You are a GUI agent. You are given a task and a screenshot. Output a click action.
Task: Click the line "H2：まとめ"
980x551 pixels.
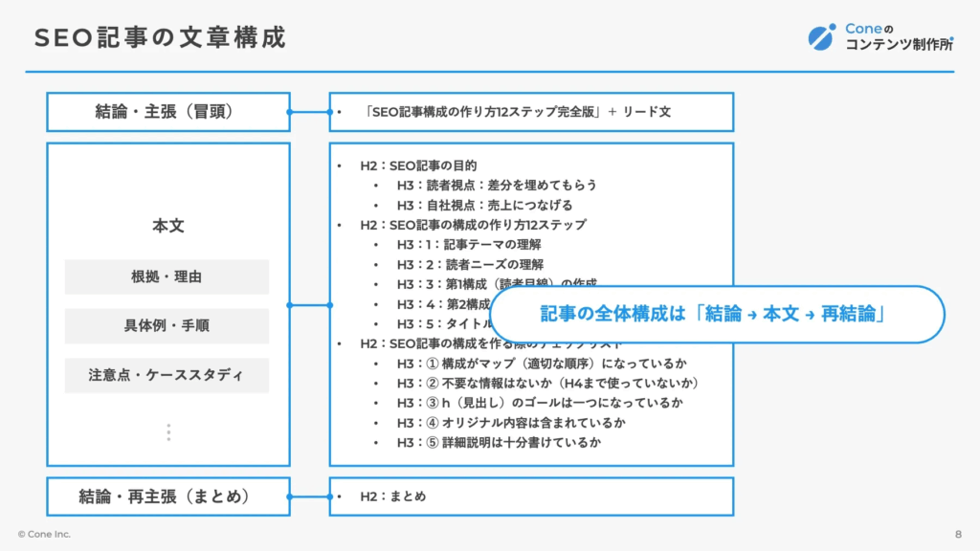(392, 496)
